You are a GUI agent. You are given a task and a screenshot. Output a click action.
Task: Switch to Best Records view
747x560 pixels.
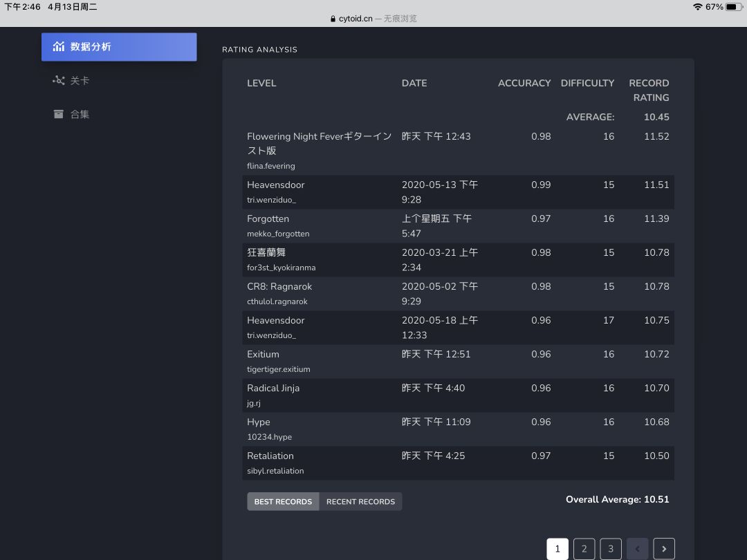(283, 501)
